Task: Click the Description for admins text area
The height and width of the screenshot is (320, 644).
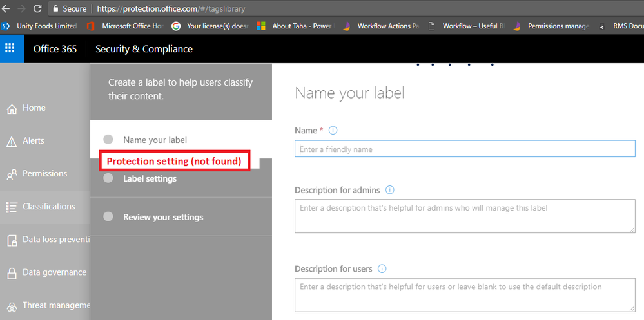Action: pyautogui.click(x=465, y=216)
